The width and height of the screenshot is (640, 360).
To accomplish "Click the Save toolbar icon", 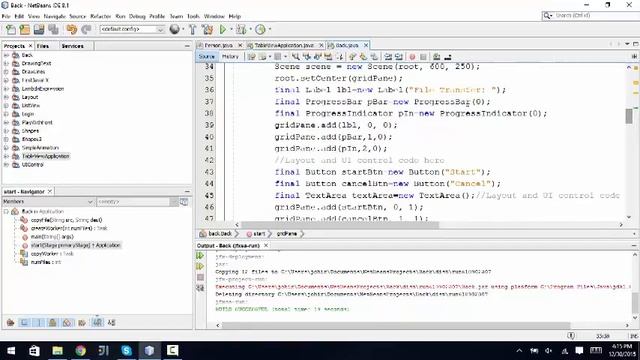I will [x=39, y=29].
